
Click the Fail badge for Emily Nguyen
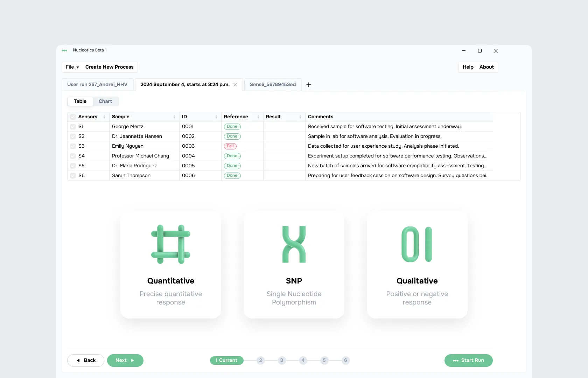[230, 146]
